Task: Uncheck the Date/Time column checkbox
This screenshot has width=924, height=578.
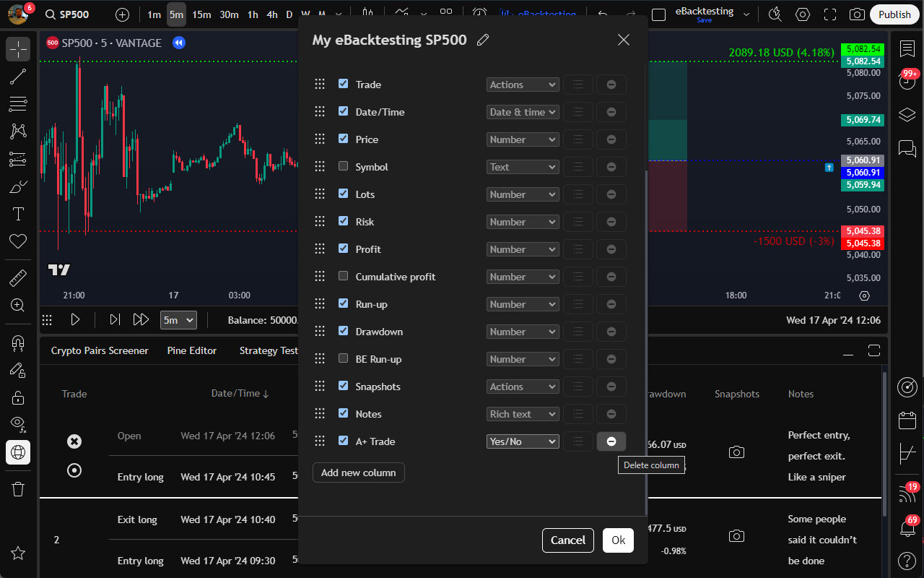Action: tap(343, 111)
